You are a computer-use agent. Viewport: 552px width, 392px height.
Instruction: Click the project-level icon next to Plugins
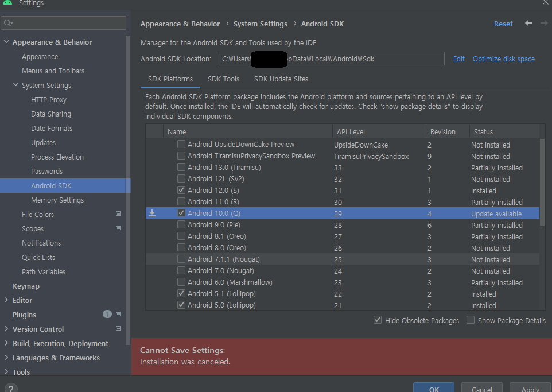[119, 314]
